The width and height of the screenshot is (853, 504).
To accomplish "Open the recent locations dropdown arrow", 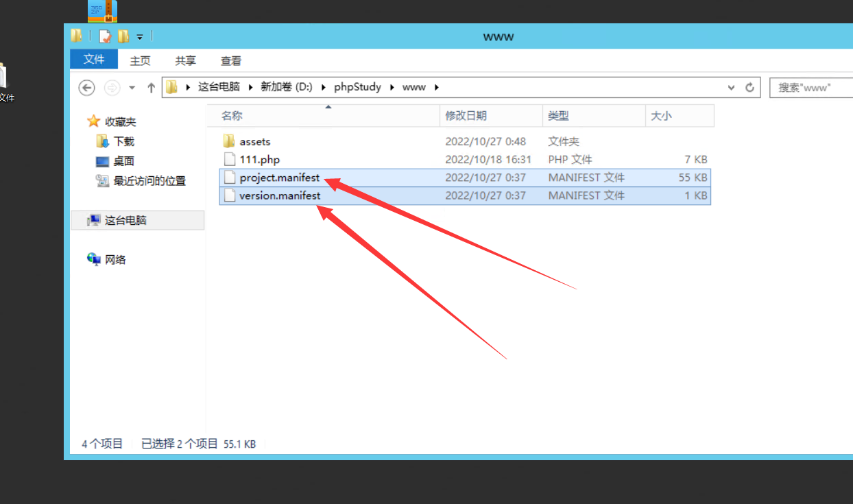I will pyautogui.click(x=132, y=88).
